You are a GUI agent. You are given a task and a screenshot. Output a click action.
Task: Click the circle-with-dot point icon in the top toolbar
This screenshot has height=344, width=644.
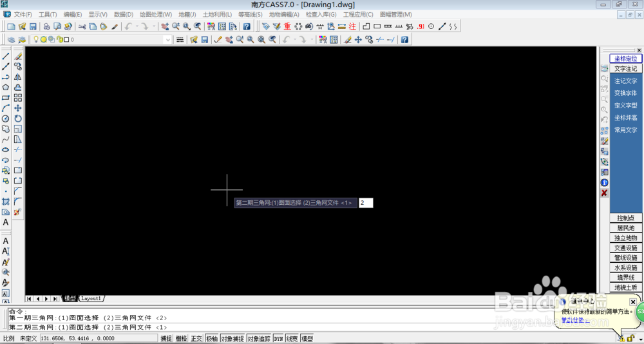431,26
